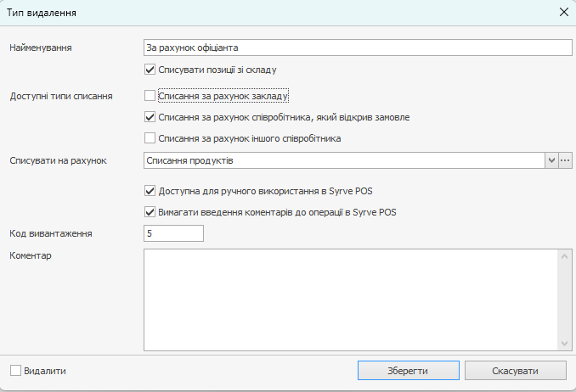
Task: Uncheck Списання за рахунок співробітника, який відкрив замовлення
Action: pos(150,117)
